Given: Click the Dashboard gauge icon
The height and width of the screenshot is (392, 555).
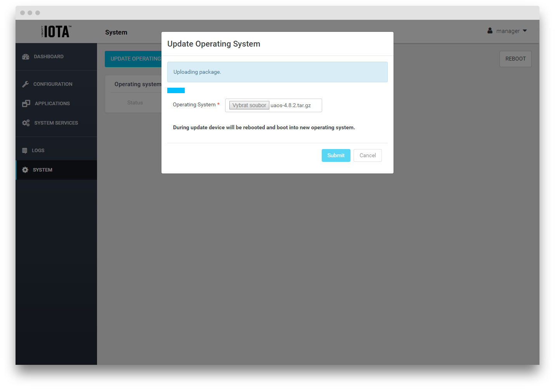Looking at the screenshot, I should [26, 57].
